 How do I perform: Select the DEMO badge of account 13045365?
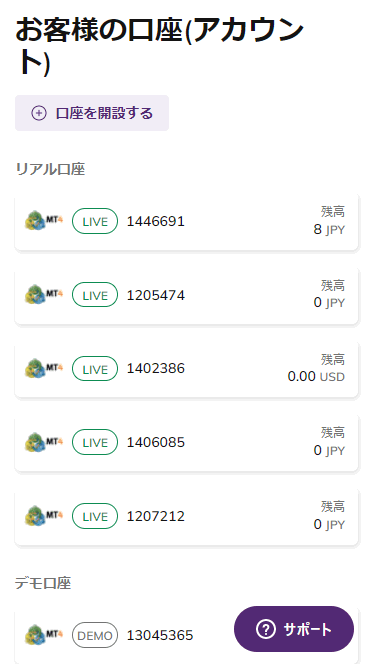click(x=95, y=635)
